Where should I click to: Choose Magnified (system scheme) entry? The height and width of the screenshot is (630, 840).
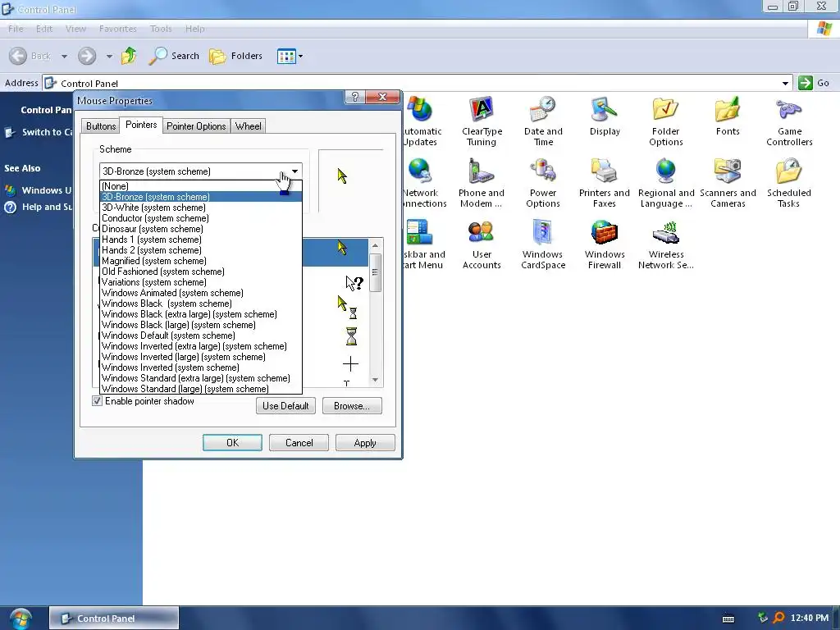click(x=201, y=261)
